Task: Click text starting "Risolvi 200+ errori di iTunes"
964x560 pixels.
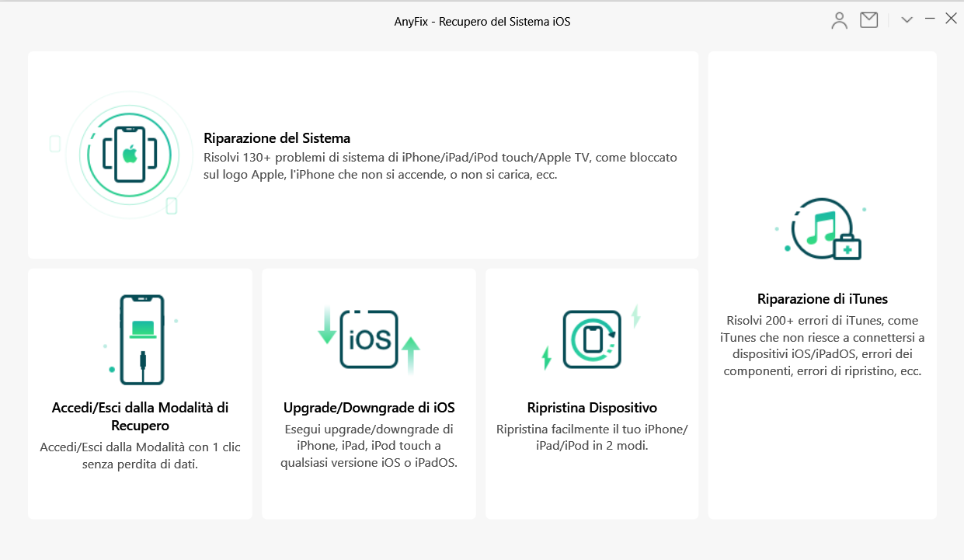Action: click(823, 346)
